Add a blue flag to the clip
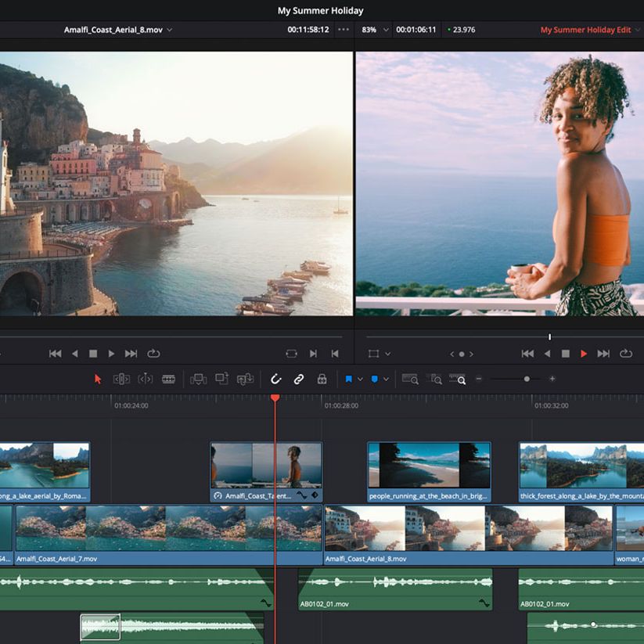Viewport: 644px width, 644px height. pos(349,379)
